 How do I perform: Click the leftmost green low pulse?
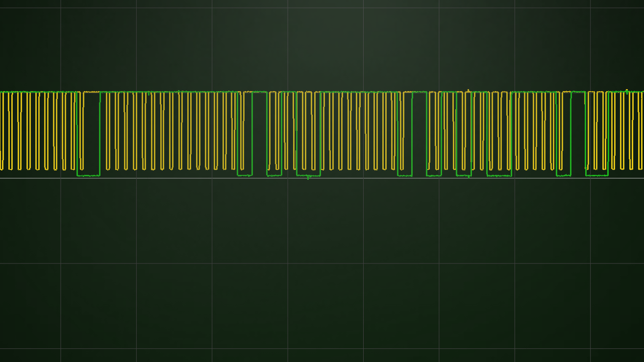pos(88,175)
